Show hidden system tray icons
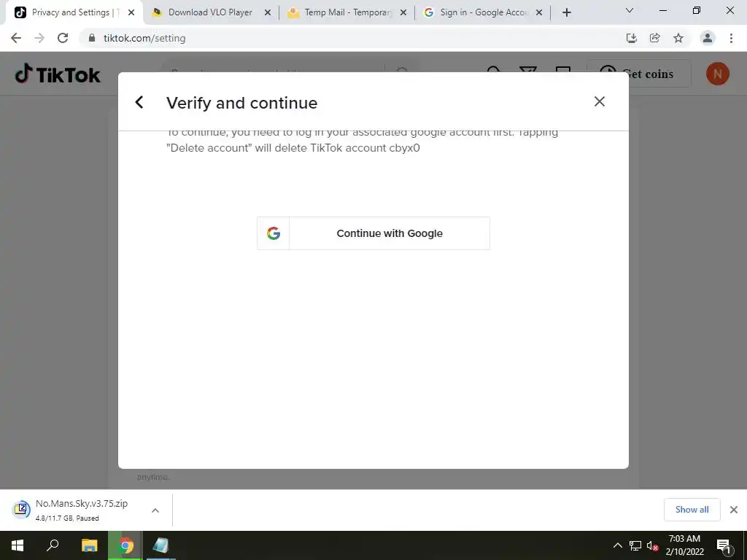 pos(617,545)
